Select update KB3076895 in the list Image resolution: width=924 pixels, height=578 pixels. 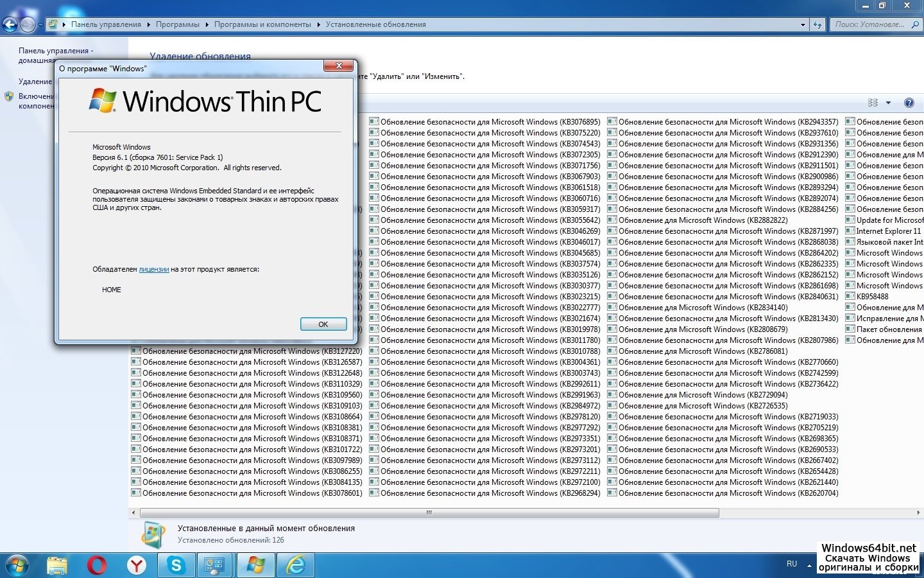pos(490,122)
